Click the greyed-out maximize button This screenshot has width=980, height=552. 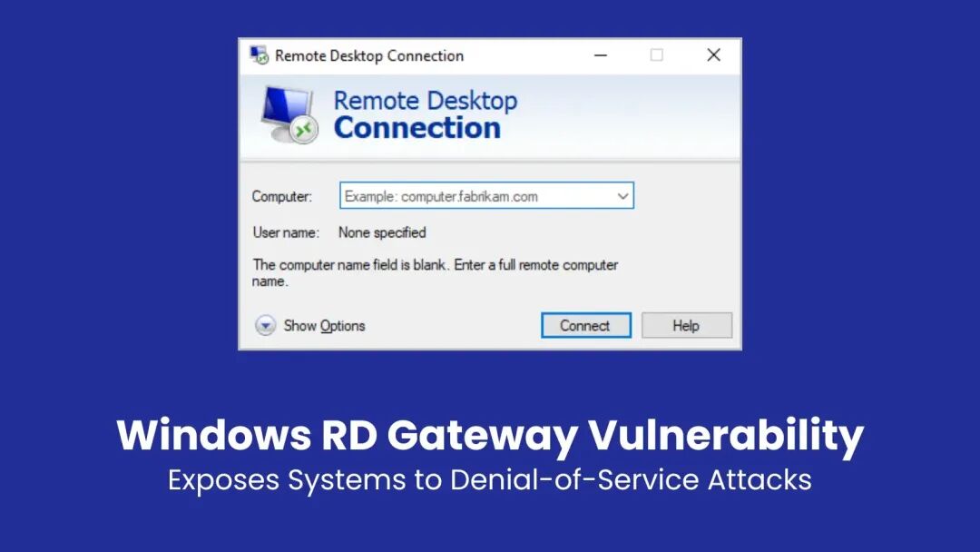click(656, 55)
